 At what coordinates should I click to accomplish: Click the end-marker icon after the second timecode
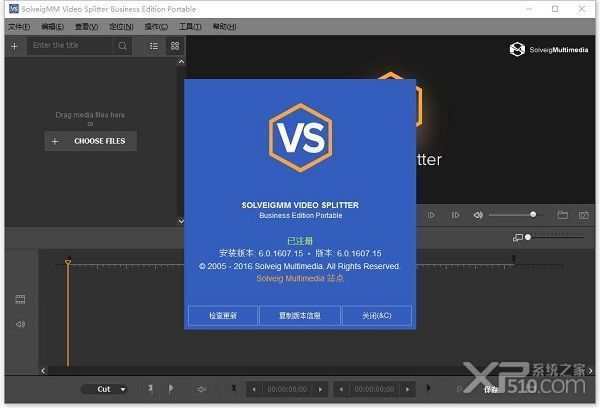pos(429,388)
